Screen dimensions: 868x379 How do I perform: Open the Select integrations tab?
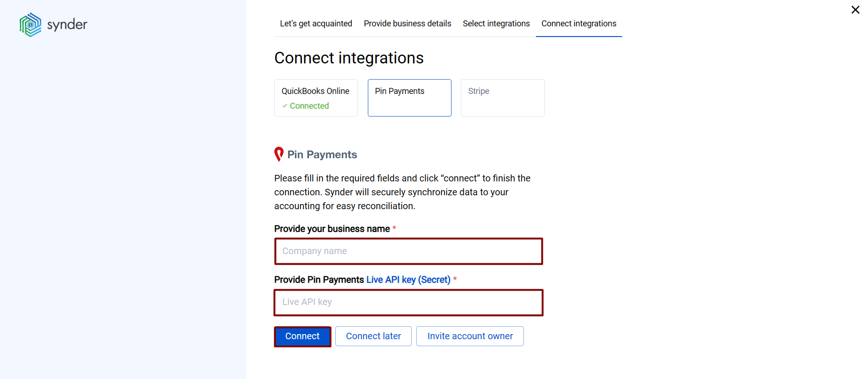[x=496, y=23]
